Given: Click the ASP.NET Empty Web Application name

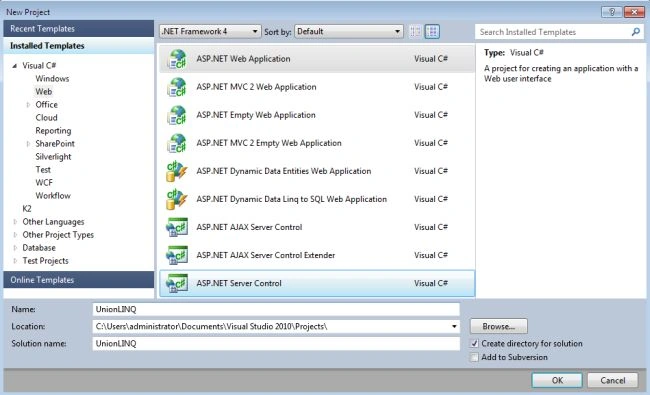Looking at the screenshot, I should click(256, 115).
